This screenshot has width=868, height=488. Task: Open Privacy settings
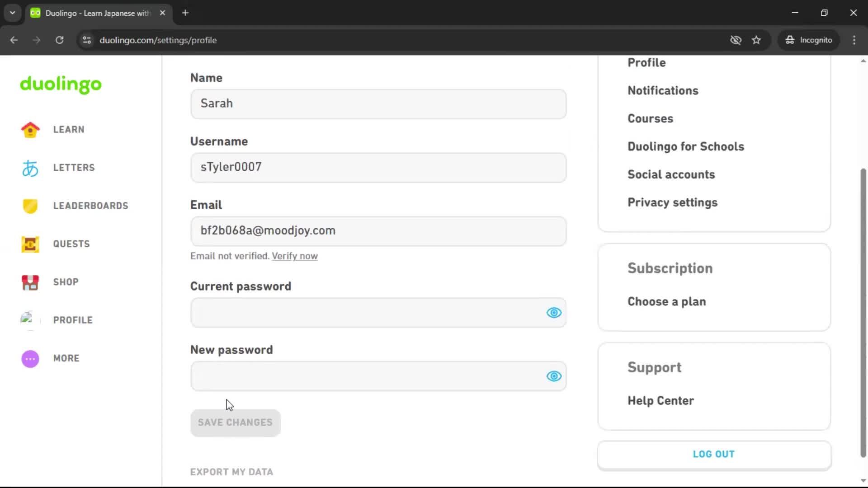(x=672, y=202)
